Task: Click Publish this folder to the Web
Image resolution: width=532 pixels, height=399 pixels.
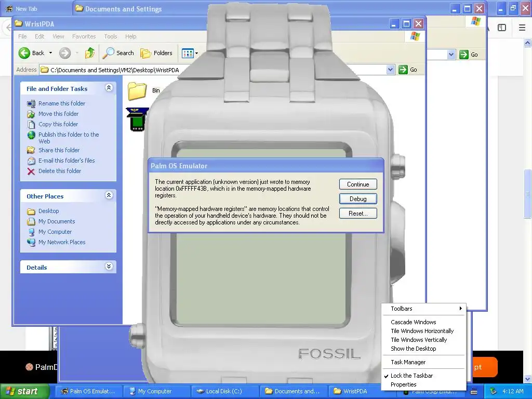Action: (x=69, y=138)
